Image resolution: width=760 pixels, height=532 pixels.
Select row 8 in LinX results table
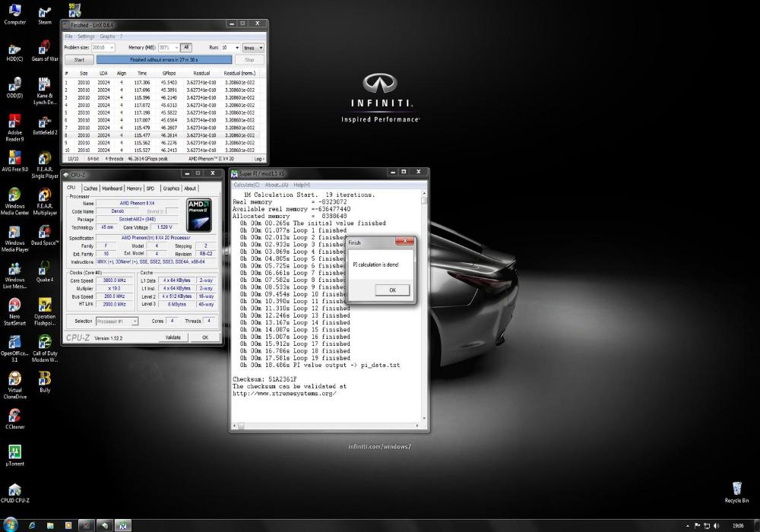[x=164, y=135]
